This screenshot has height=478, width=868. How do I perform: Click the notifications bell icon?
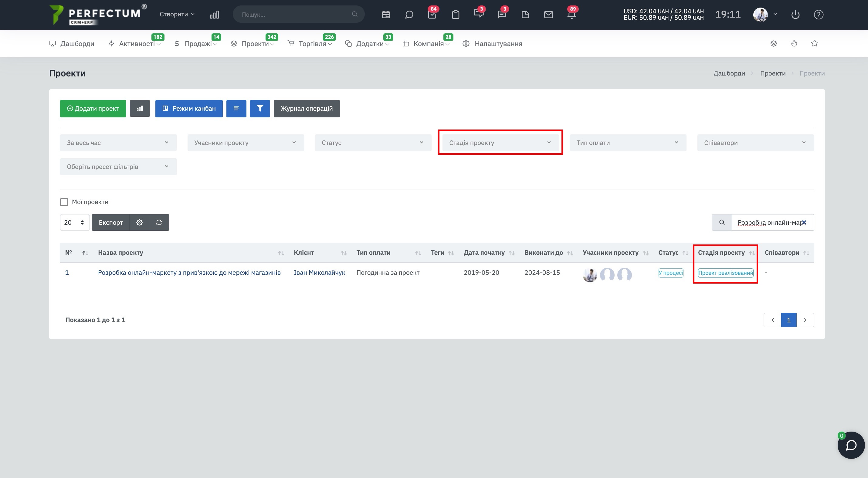click(x=571, y=15)
